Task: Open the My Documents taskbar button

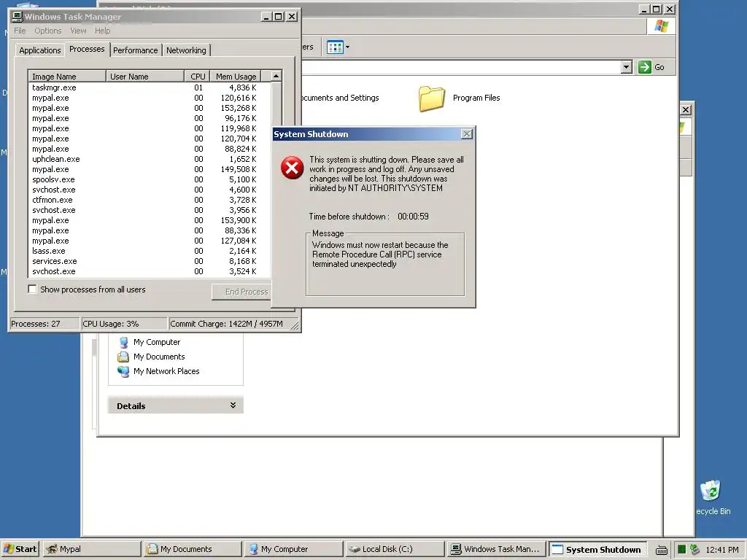Action: point(193,549)
